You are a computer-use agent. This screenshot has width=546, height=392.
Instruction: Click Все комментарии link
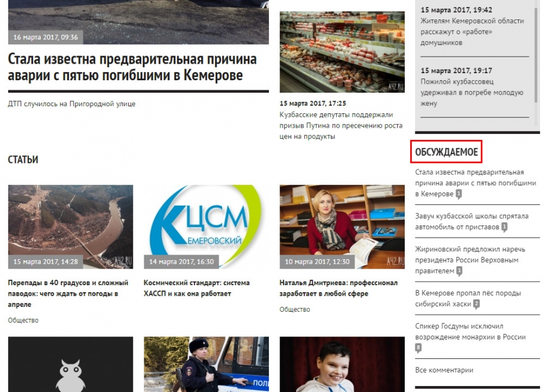(444, 370)
